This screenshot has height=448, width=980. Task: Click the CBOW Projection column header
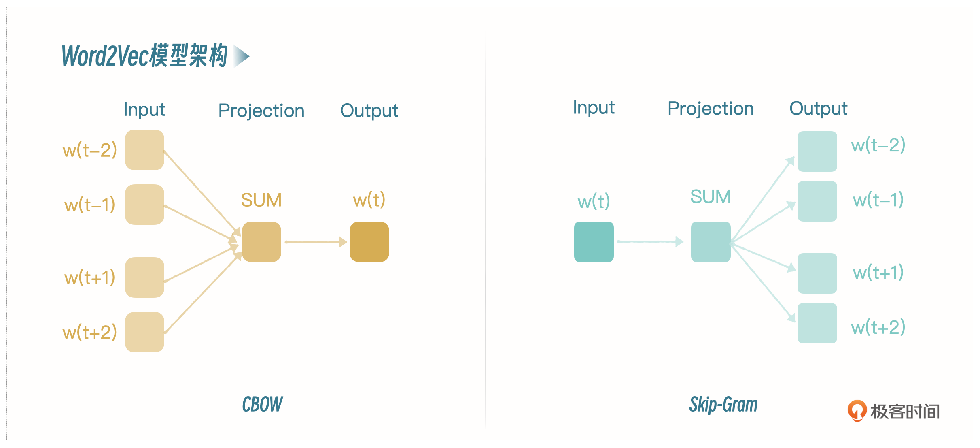(261, 111)
